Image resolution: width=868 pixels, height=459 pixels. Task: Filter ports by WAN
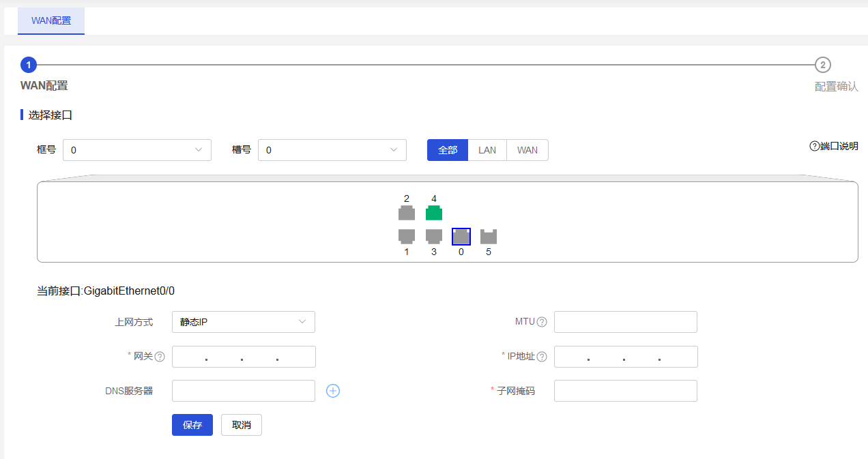527,150
